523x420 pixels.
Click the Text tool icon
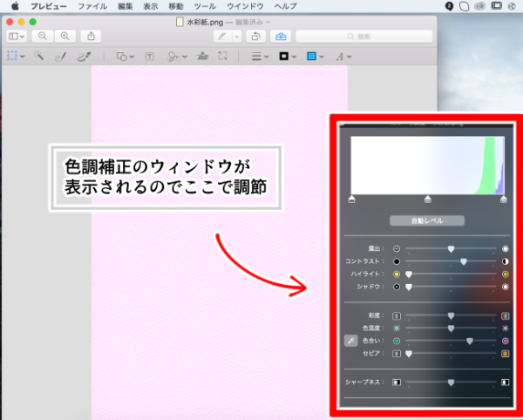(x=149, y=56)
